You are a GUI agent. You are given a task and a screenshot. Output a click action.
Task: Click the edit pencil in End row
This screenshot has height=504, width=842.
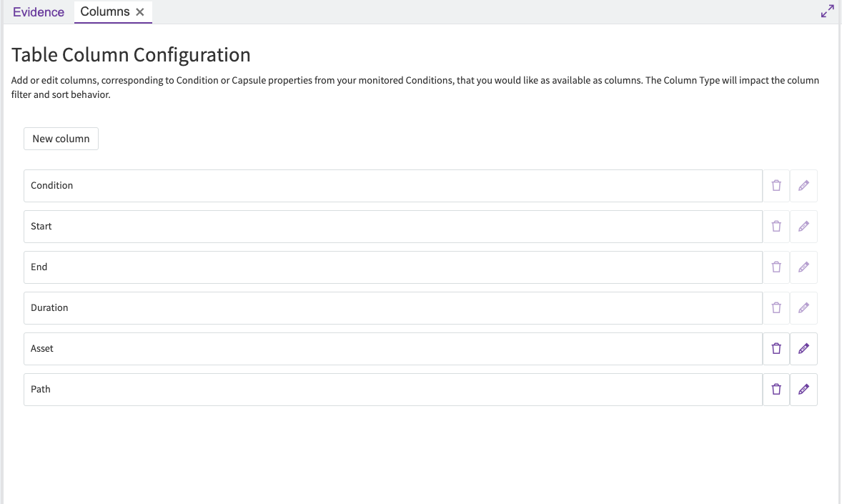[x=803, y=267]
